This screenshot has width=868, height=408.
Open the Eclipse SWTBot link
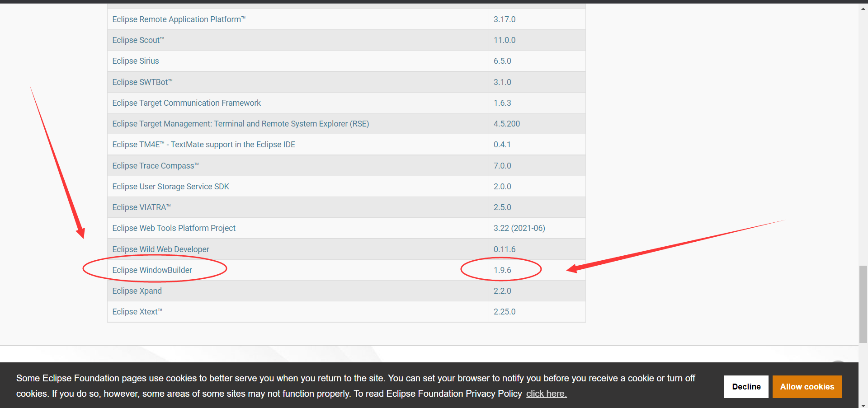[x=142, y=82]
